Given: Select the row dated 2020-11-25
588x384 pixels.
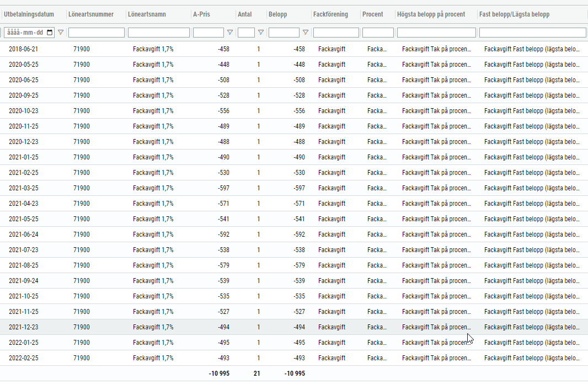Looking at the screenshot, I should pos(294,126).
